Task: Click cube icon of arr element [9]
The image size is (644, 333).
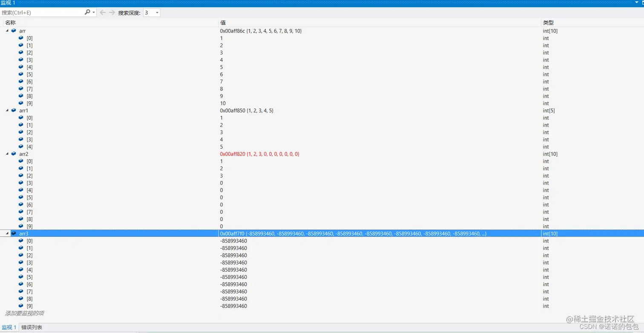Action: point(21,103)
